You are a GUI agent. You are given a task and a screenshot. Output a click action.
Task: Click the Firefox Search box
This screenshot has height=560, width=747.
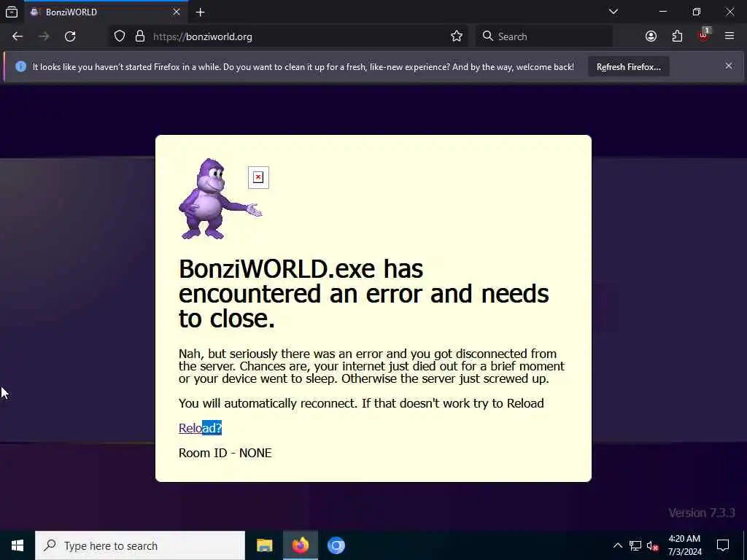point(543,36)
